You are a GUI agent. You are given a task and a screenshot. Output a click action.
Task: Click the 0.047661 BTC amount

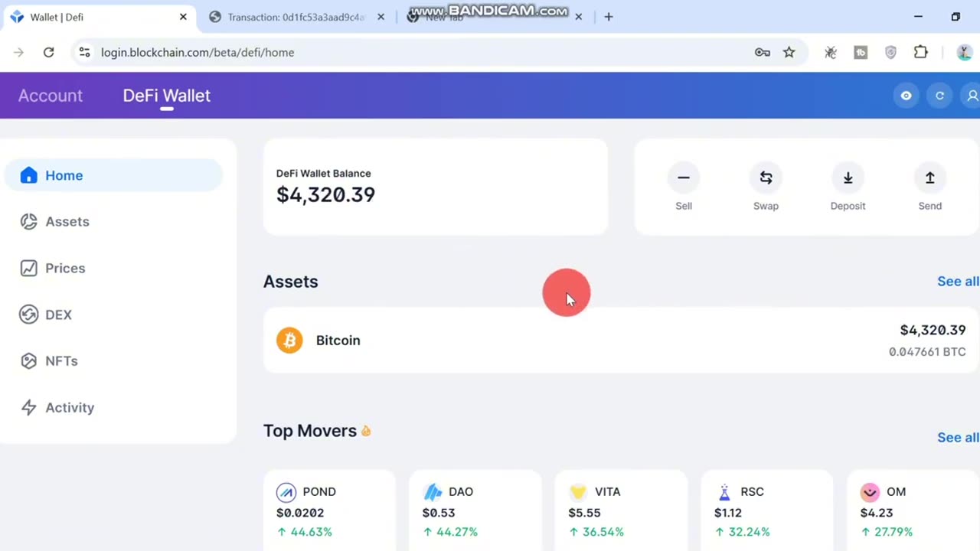(x=927, y=351)
